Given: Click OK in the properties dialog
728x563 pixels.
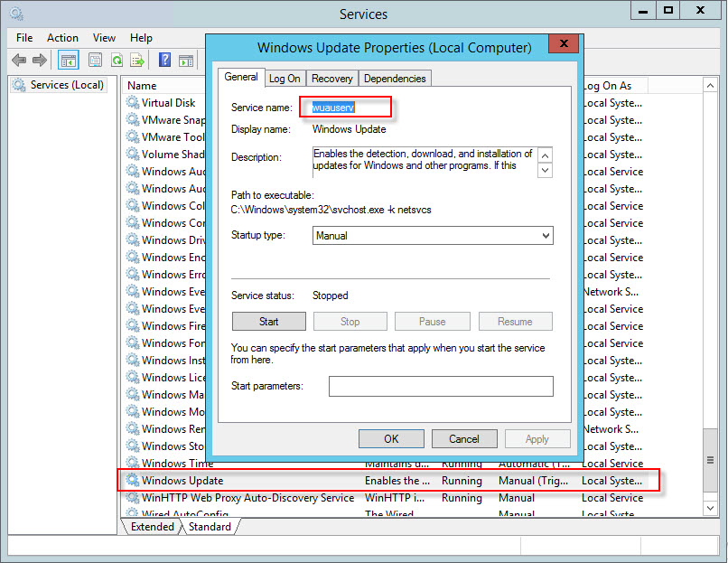Looking at the screenshot, I should 391,439.
